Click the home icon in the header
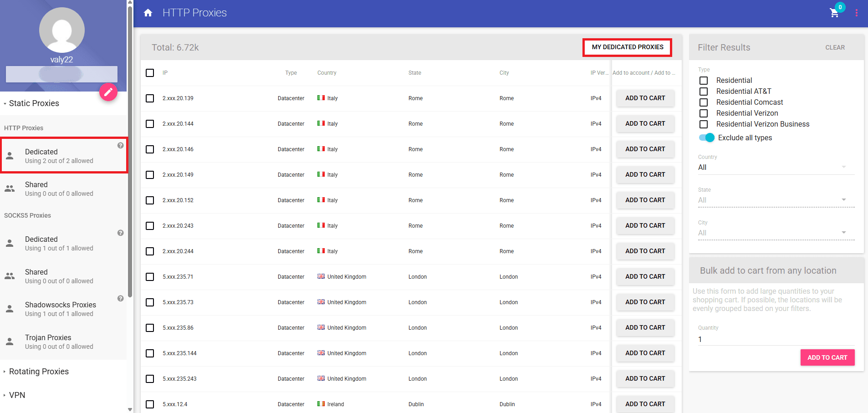This screenshot has width=868, height=413. click(x=148, y=13)
